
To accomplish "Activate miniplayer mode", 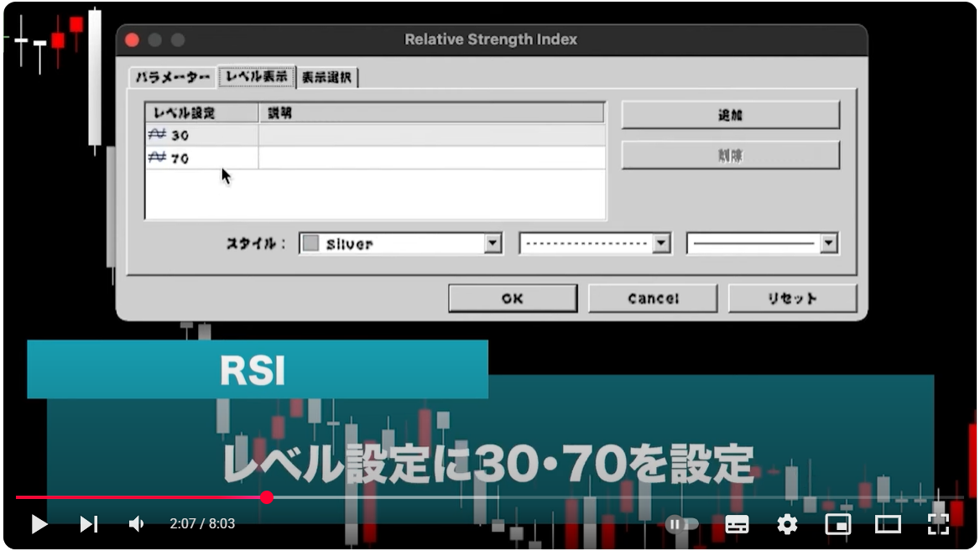I will [837, 524].
